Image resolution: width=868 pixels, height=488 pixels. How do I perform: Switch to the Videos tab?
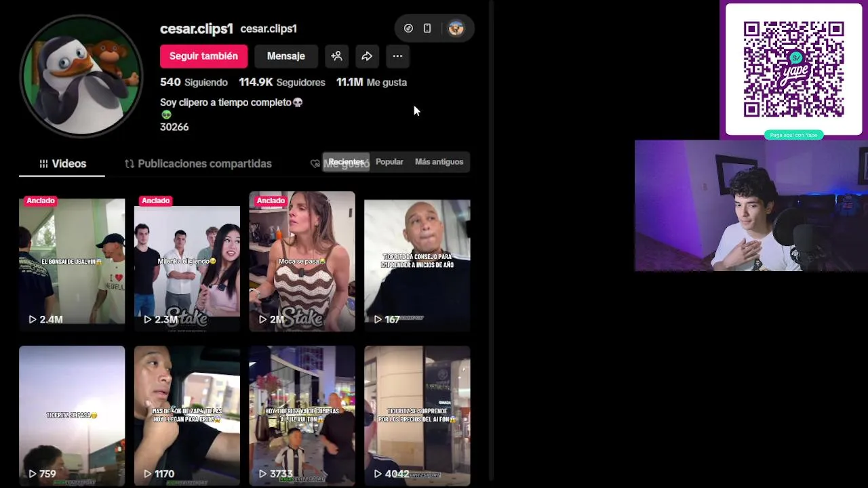click(62, 163)
